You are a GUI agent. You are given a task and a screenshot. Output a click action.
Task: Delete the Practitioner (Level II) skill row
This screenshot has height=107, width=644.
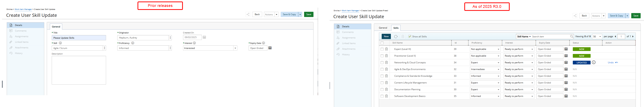click(x=387, y=56)
